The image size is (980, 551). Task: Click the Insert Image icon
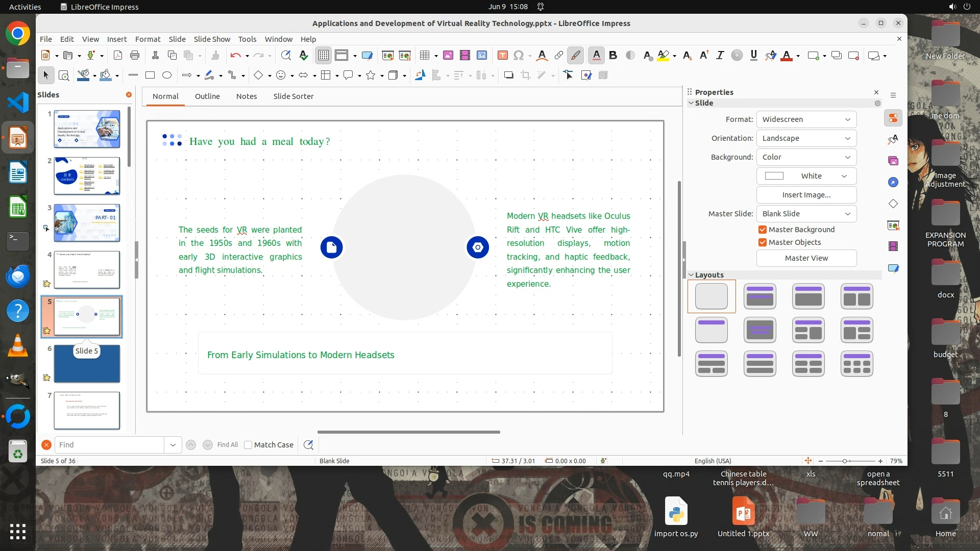[448, 56]
